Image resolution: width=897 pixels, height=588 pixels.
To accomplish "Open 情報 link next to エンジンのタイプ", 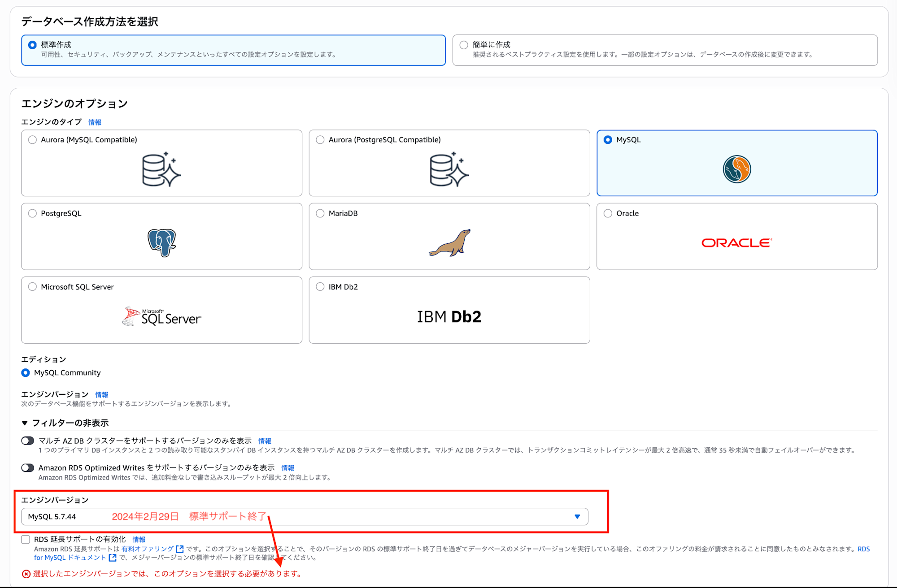I will point(95,122).
